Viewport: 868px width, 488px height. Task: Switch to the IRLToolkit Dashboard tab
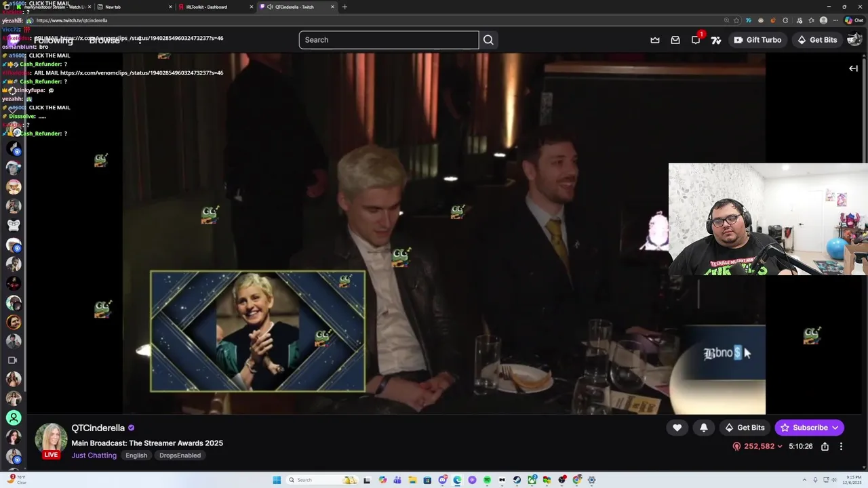pos(214,7)
